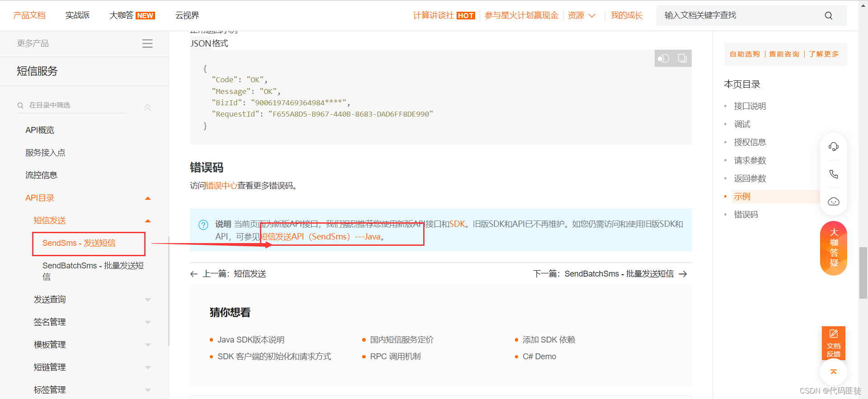The width and height of the screenshot is (868, 399).
Task: Collapse all directory items double-chevron icon
Action: click(147, 107)
